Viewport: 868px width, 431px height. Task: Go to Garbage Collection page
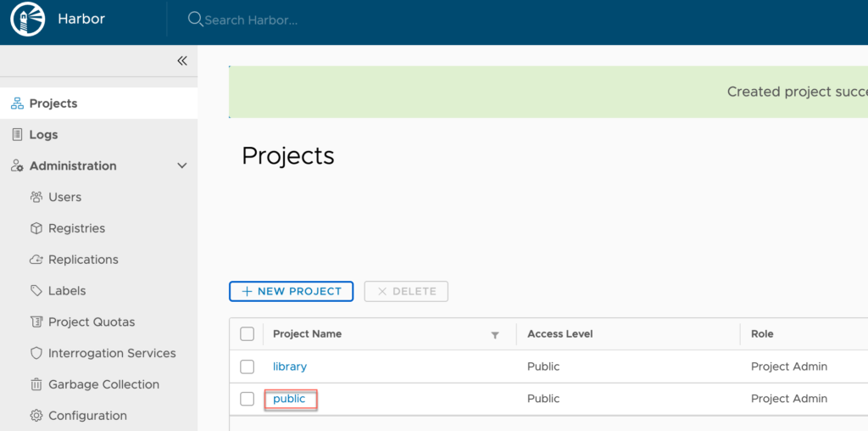[103, 384]
